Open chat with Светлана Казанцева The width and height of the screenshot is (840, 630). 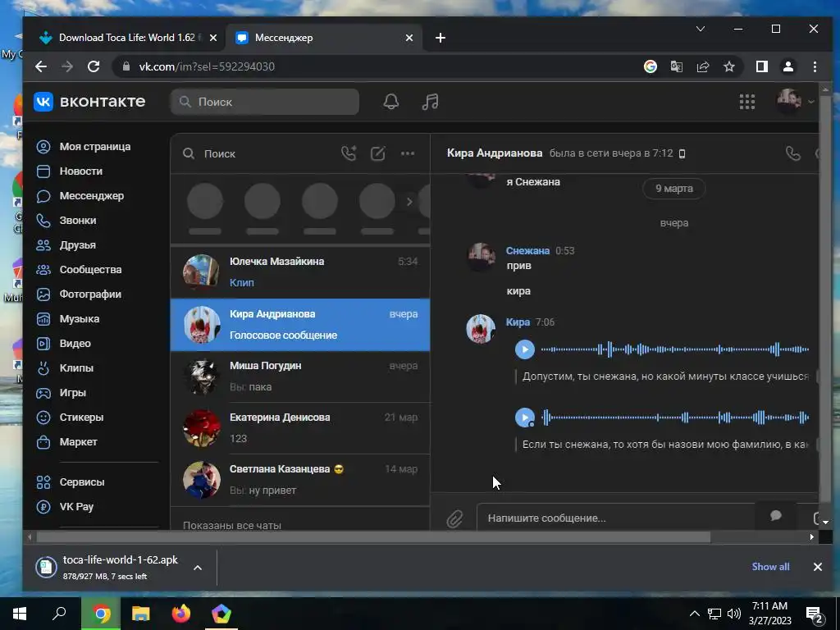(x=300, y=480)
